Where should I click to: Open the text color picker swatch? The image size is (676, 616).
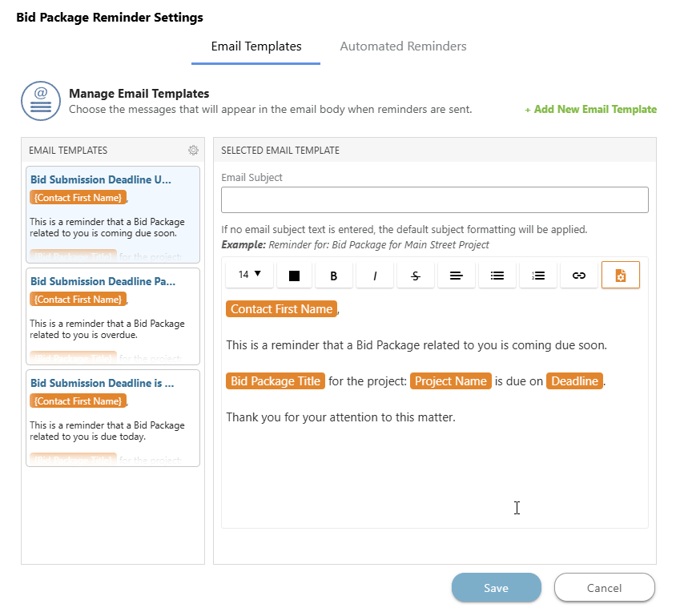click(x=294, y=276)
